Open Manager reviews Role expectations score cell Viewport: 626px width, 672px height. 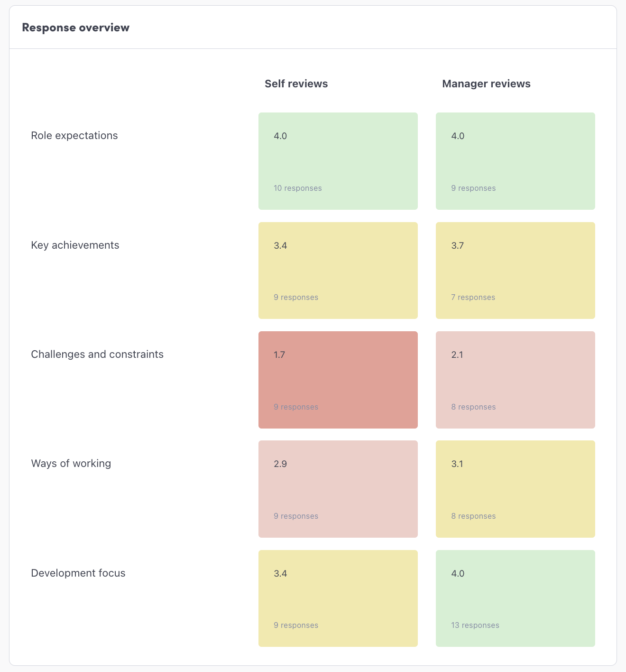[x=515, y=161]
